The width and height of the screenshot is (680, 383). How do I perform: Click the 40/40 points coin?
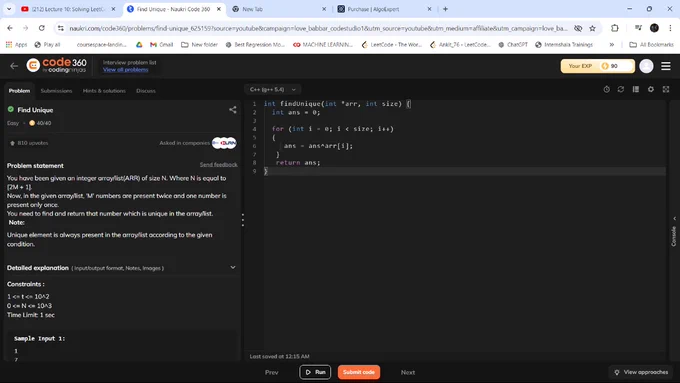tap(32, 123)
